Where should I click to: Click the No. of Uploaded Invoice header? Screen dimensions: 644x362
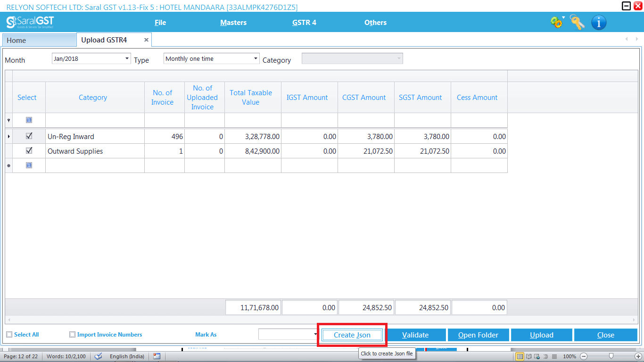(x=205, y=98)
